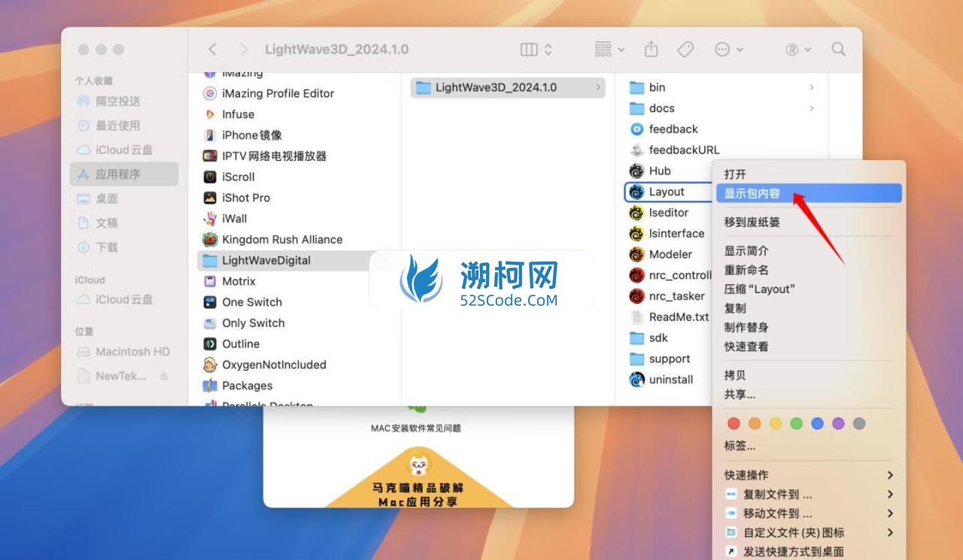
Task: Select the nrc_controller application icon
Action: [636, 275]
